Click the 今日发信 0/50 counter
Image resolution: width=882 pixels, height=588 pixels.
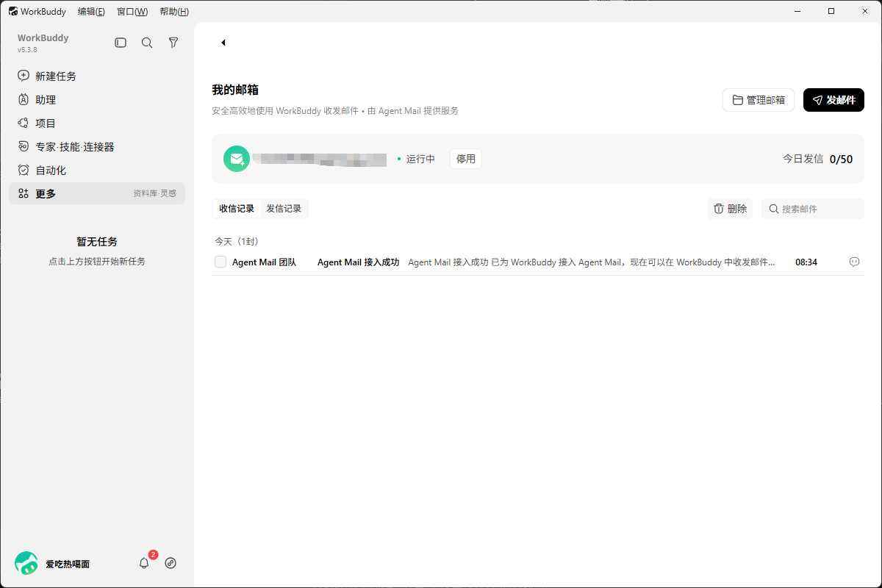point(817,159)
